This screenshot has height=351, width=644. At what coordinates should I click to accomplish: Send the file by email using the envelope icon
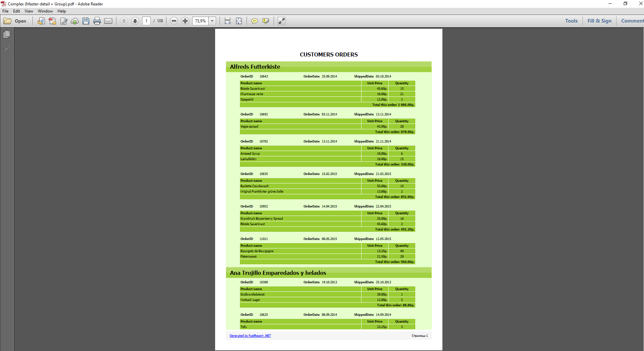(108, 21)
